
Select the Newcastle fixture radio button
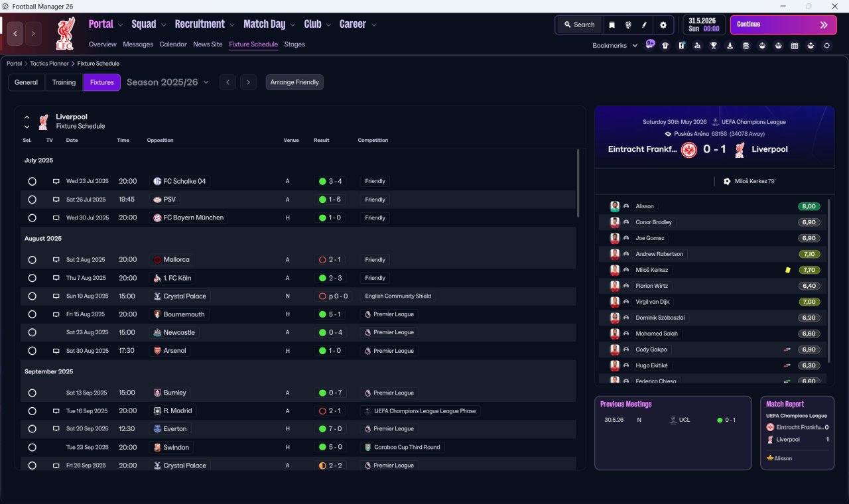pos(32,332)
